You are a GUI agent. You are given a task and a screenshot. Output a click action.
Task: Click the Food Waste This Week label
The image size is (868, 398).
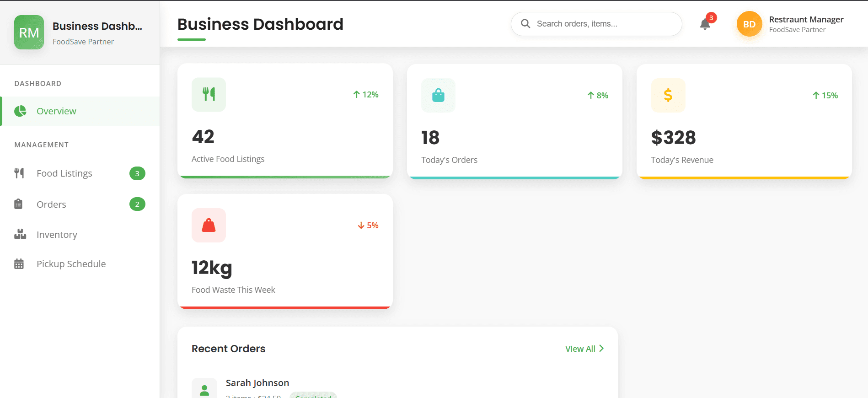233,290
